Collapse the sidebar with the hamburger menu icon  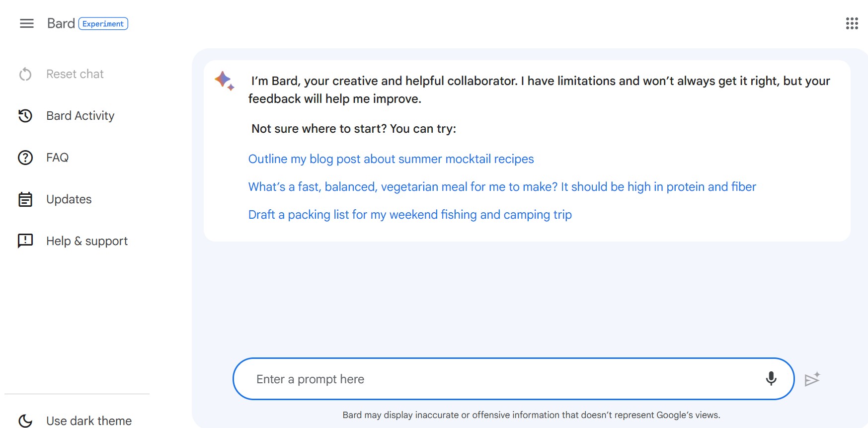pyautogui.click(x=27, y=23)
